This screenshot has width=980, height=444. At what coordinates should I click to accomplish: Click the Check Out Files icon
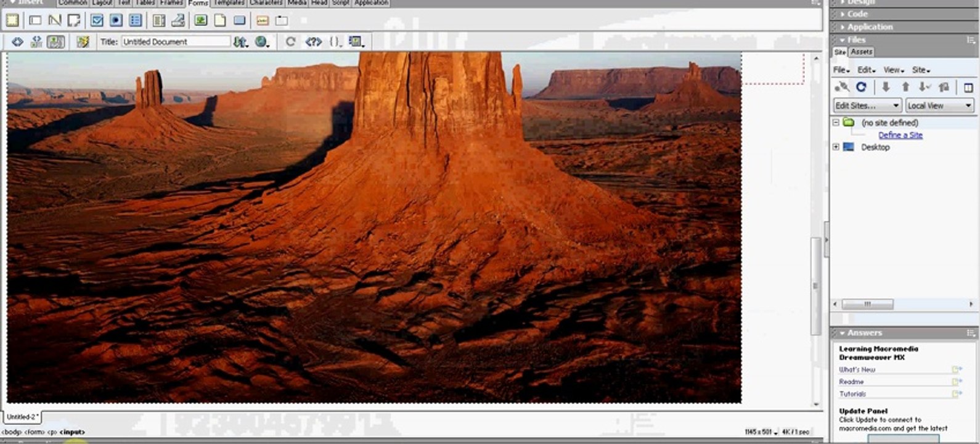point(924,88)
